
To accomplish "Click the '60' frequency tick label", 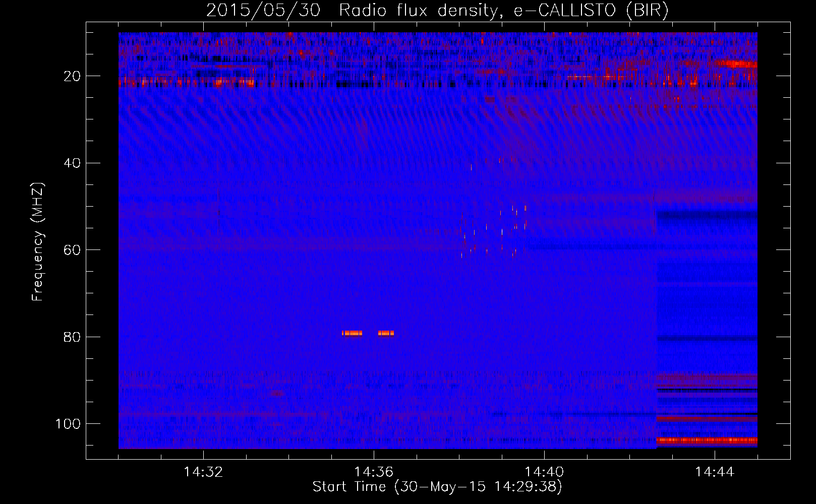I will tap(73, 250).
